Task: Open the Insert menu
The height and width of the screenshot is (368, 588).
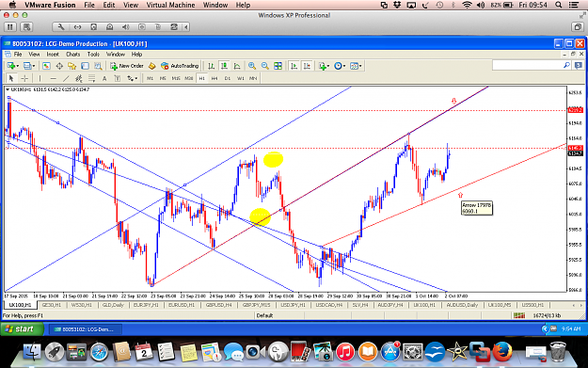Action: click(x=53, y=55)
